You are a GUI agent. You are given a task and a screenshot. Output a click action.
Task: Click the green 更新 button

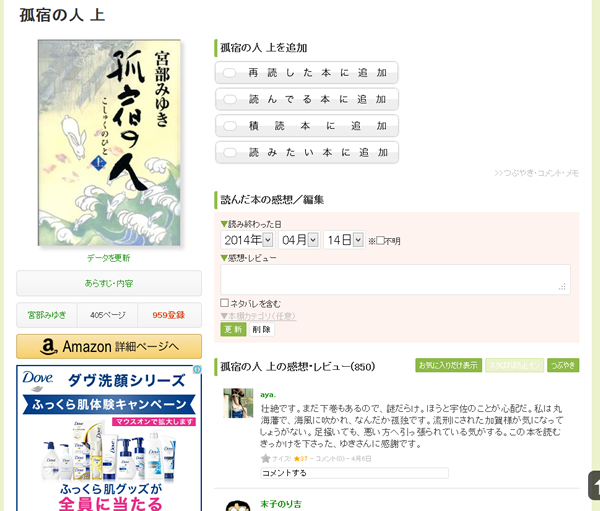click(232, 329)
